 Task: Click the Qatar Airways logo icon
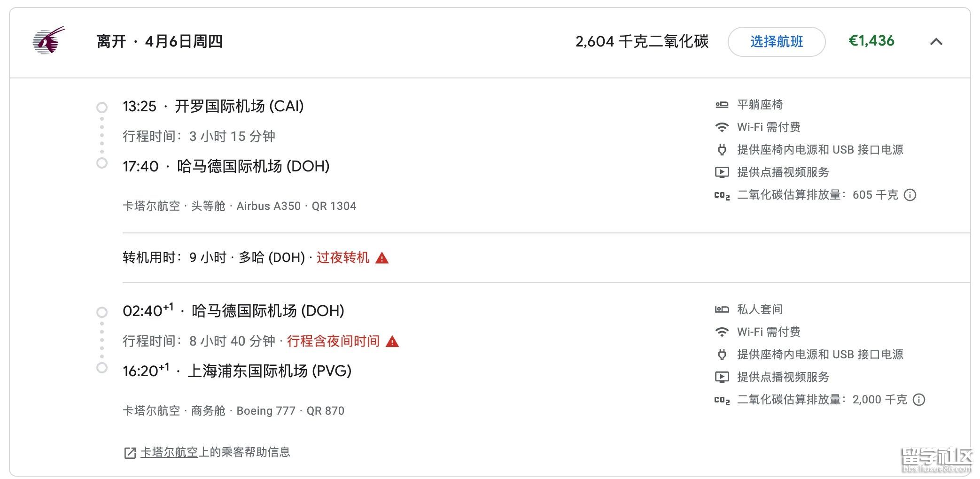click(x=48, y=41)
